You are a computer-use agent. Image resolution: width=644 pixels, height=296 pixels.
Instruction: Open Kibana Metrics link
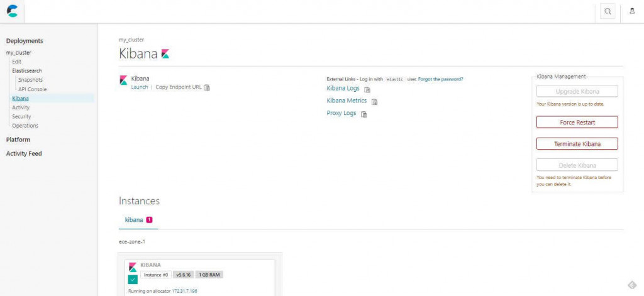(347, 101)
